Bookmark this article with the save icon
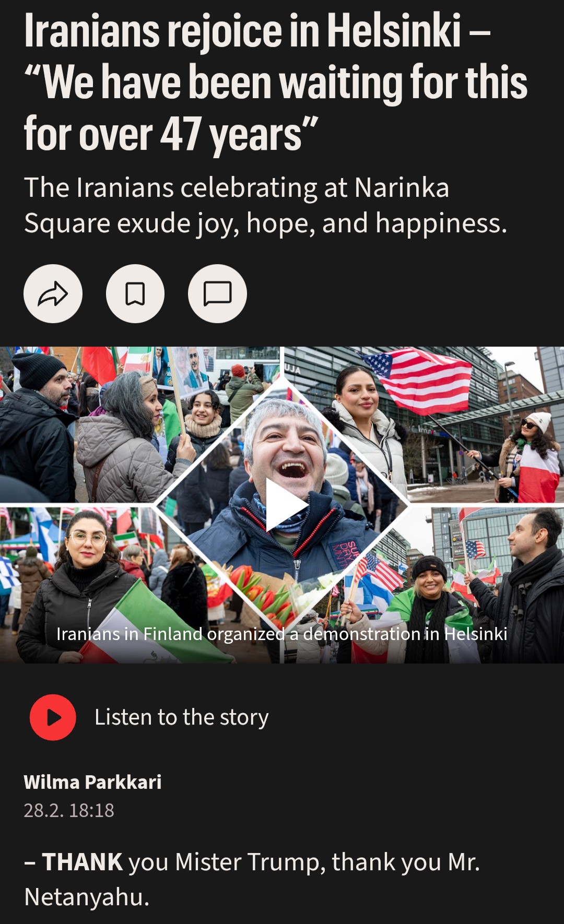 (x=135, y=294)
